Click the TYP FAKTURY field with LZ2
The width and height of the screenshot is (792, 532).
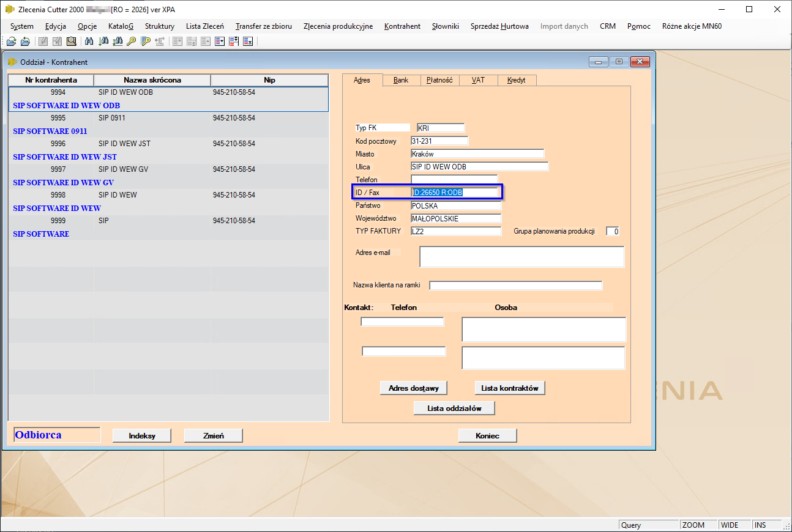coord(456,231)
